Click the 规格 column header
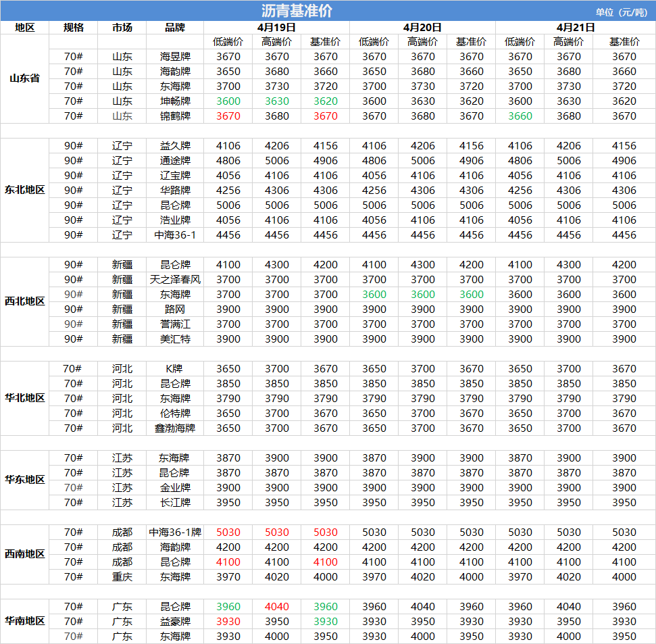Image resolution: width=656 pixels, height=644 pixels. (x=74, y=28)
